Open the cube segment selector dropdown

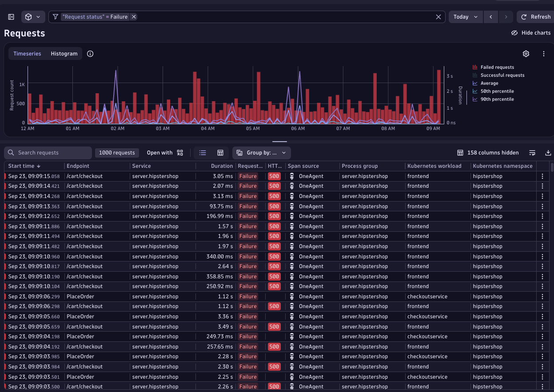[33, 17]
